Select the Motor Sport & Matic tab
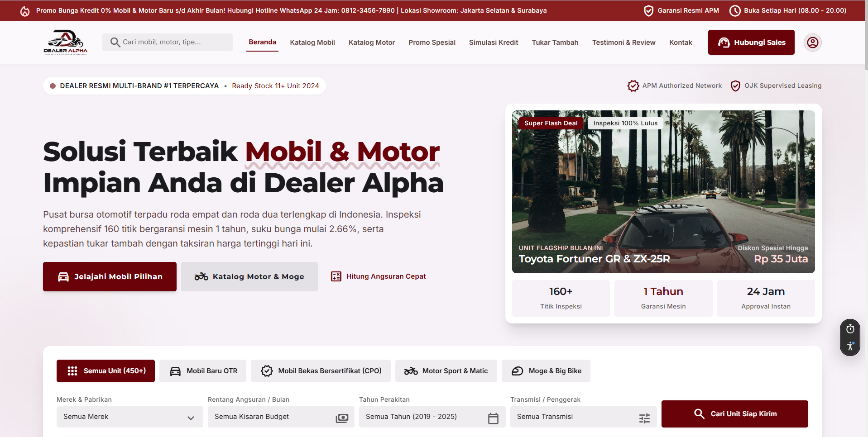This screenshot has height=437, width=868. coord(446,371)
